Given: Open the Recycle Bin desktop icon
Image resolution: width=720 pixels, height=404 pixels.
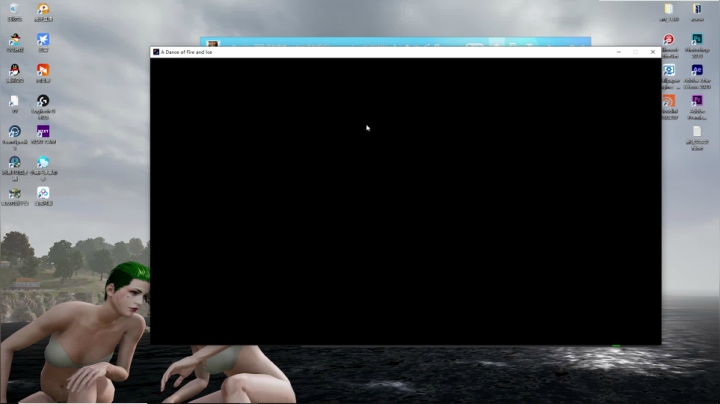Looking at the screenshot, I should [14, 9].
